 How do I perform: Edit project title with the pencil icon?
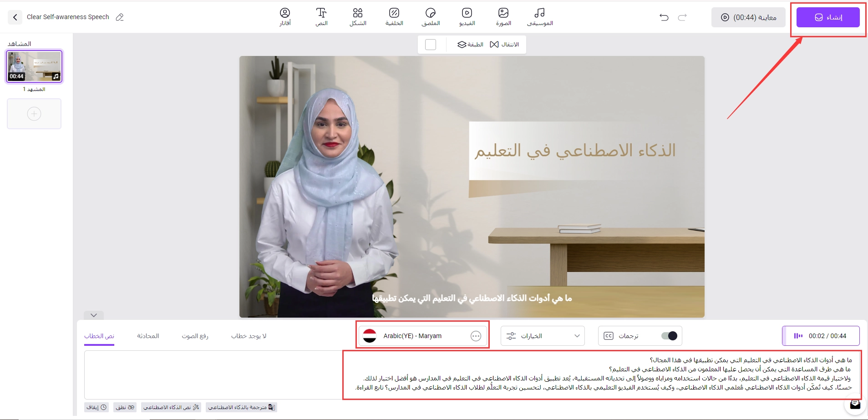[120, 17]
